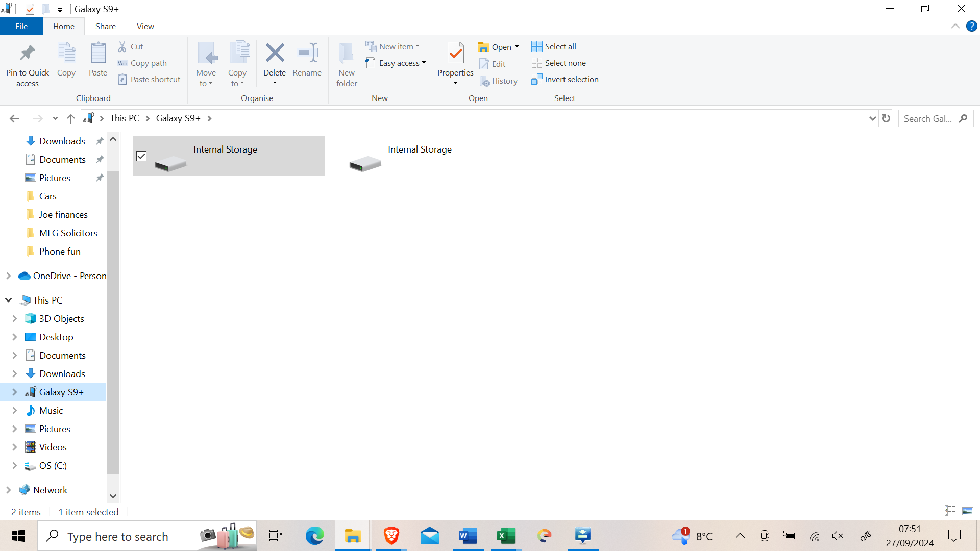
Task: Open address bar history dropdown
Action: click(x=872, y=118)
